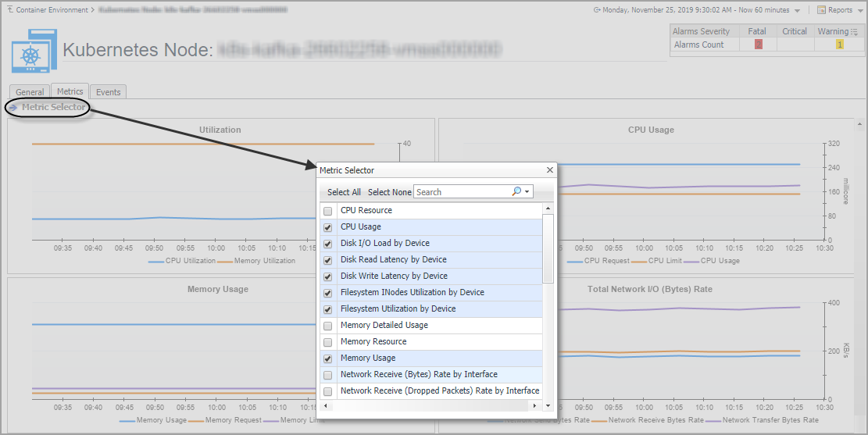Click the Reports menu button

tap(841, 10)
